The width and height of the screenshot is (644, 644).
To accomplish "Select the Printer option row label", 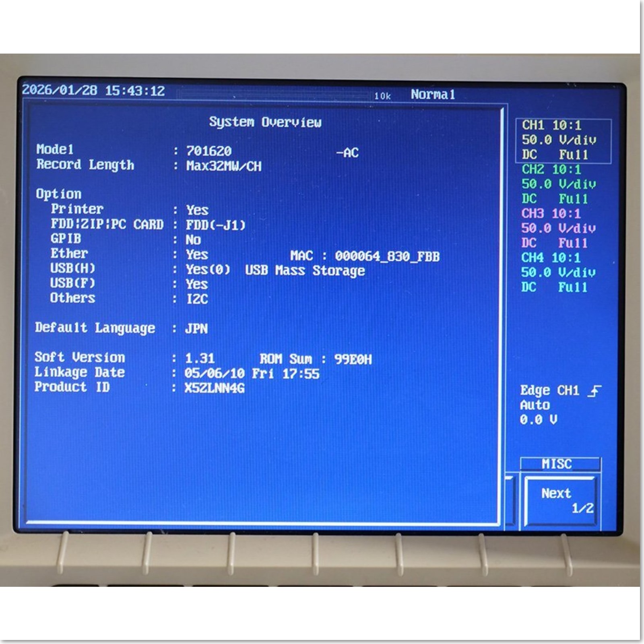I will (x=77, y=209).
